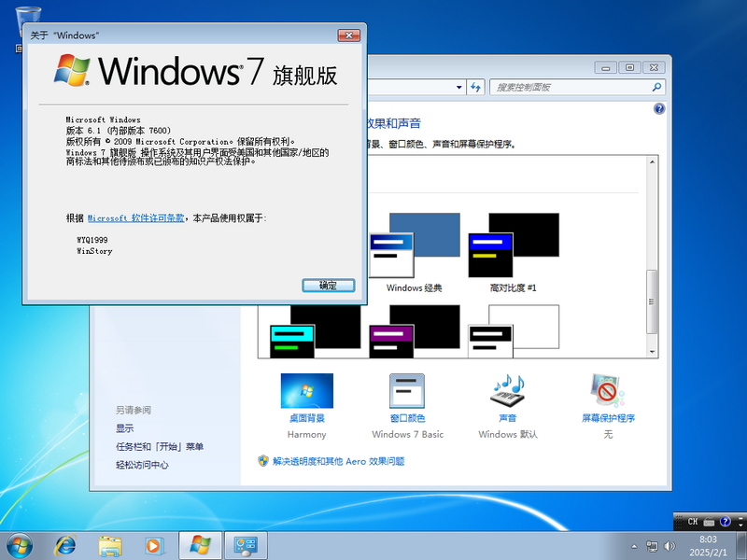Maximize the Control Panel window

coord(629,67)
